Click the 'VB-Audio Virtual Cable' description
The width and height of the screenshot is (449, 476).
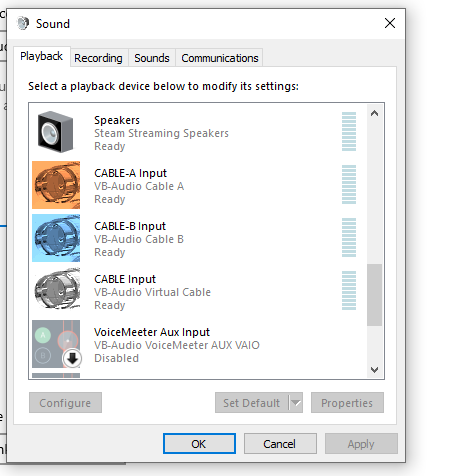(x=152, y=292)
